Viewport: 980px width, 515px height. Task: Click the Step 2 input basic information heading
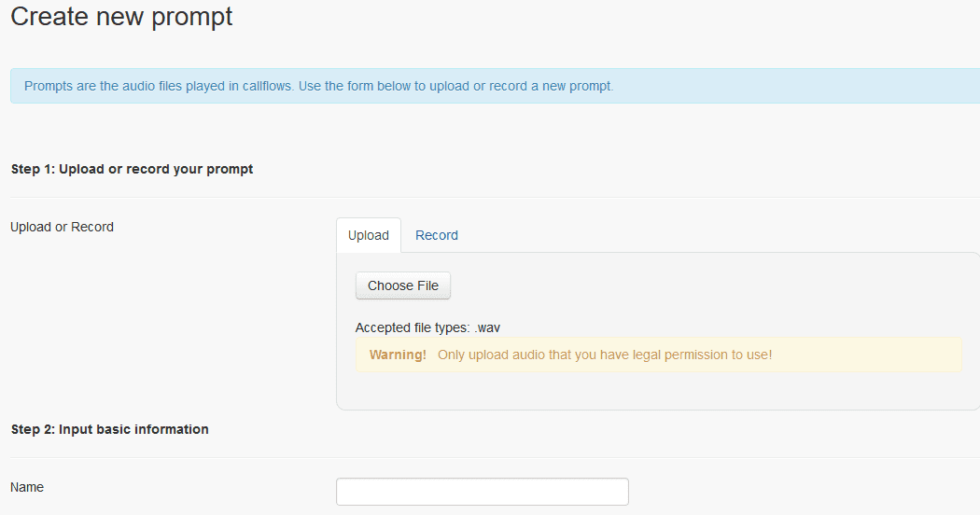(x=110, y=429)
